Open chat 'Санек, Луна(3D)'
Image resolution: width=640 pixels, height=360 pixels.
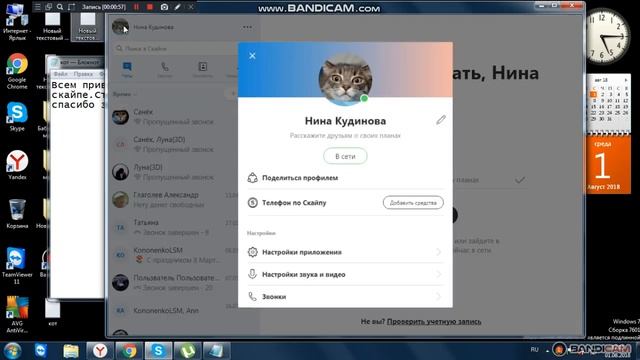[x=175, y=144]
